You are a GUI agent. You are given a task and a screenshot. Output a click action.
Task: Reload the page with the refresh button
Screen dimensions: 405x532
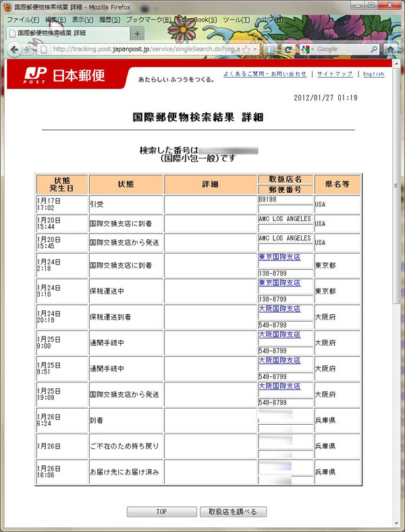tap(288, 49)
